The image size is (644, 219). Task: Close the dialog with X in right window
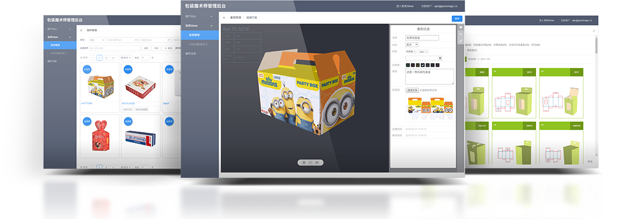tap(594, 31)
